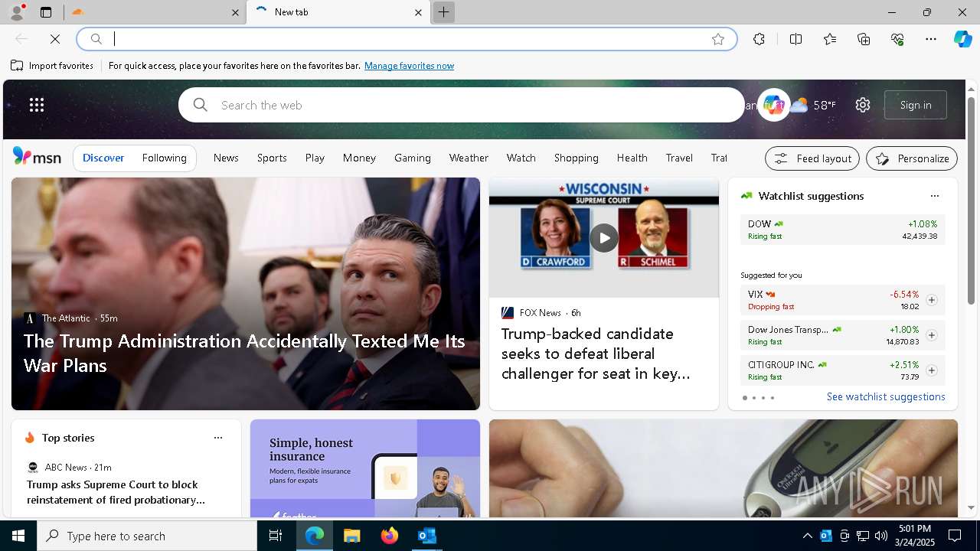The width and height of the screenshot is (980, 551).
Task: Open Browser essentials heart icon
Action: 897,39
